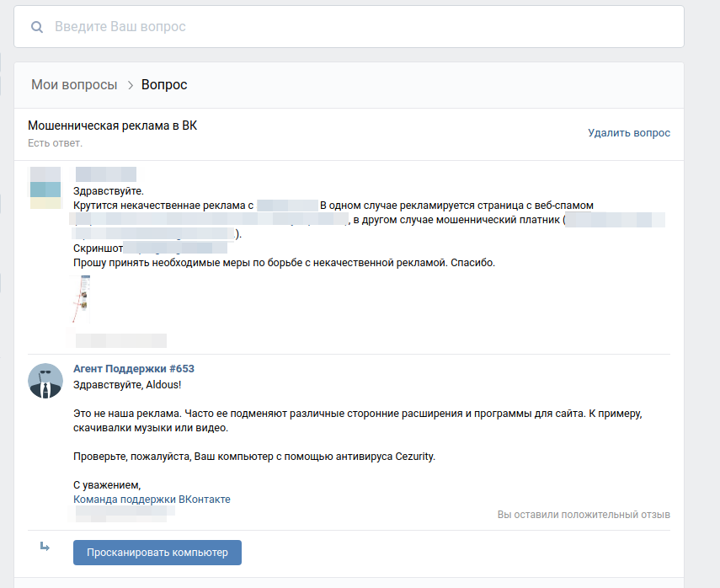Open the attached screenshot thumbnail
The height and width of the screenshot is (588, 720).
pos(82,299)
